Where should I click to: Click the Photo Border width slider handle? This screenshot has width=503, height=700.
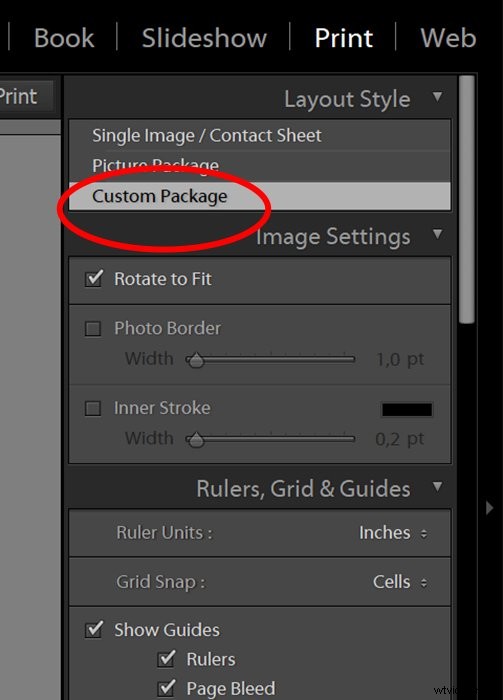coord(195,360)
